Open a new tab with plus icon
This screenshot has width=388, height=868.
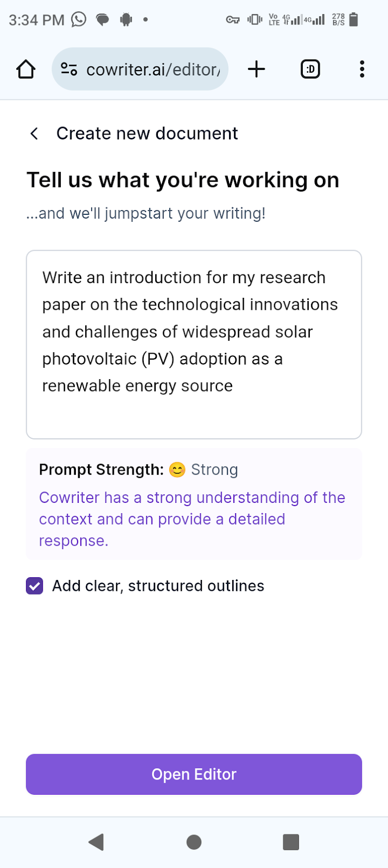[x=256, y=69]
